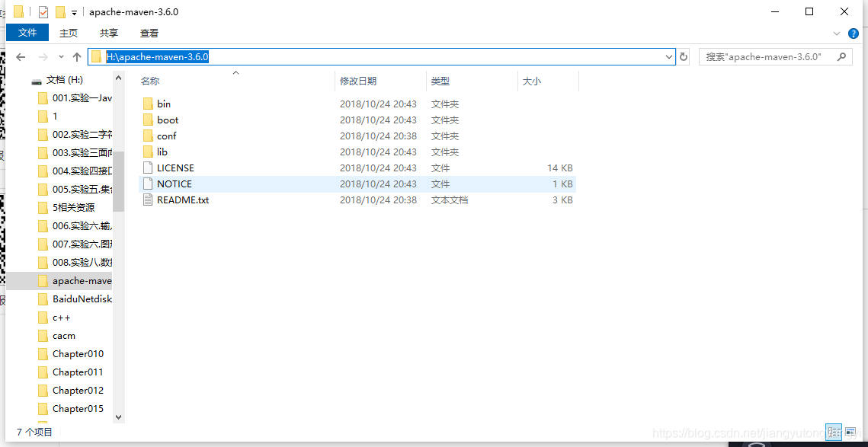Click the file name LICENSE
868x447 pixels.
[x=175, y=168]
